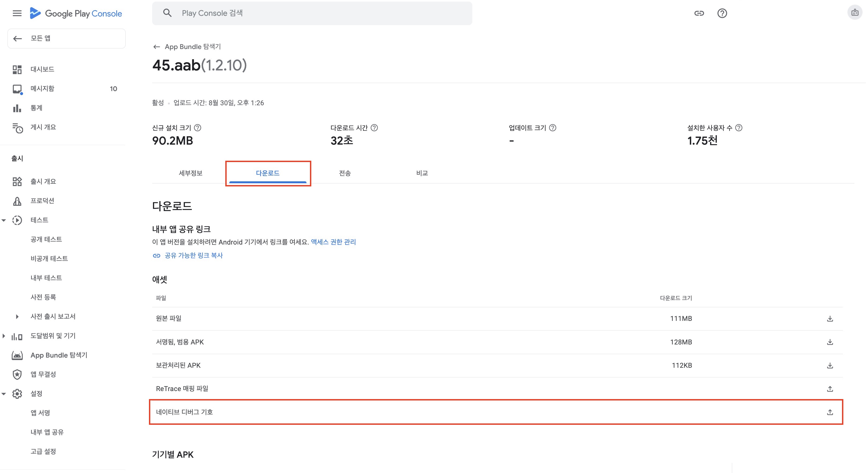Screen dimensions: 868x473
Task: Upload 네이티브 디버그 기호 file
Action: pos(830,412)
